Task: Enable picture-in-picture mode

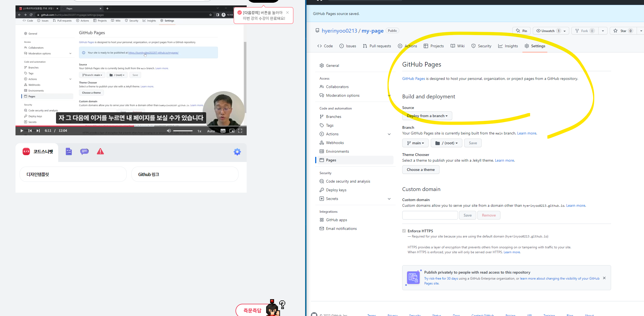Action: (232, 131)
